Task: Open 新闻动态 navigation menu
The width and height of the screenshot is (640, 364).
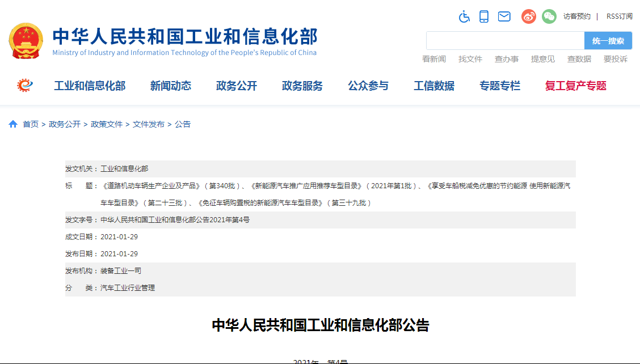Action: 171,86
